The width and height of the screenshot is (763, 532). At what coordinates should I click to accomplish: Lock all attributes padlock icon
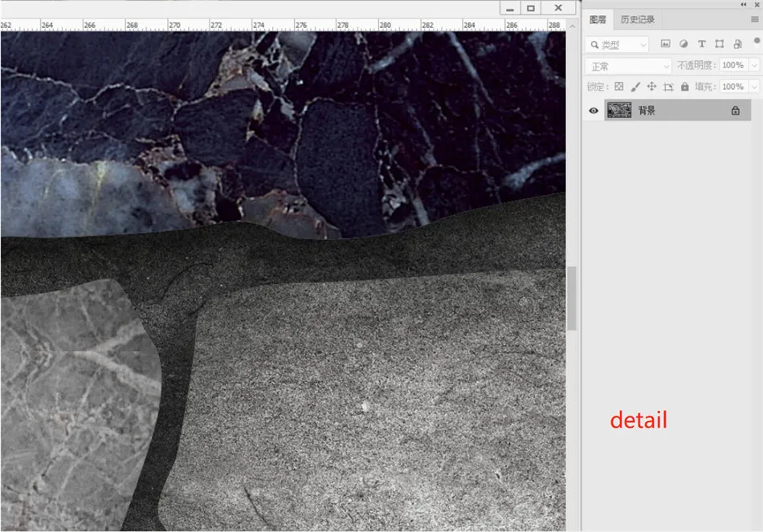click(684, 87)
